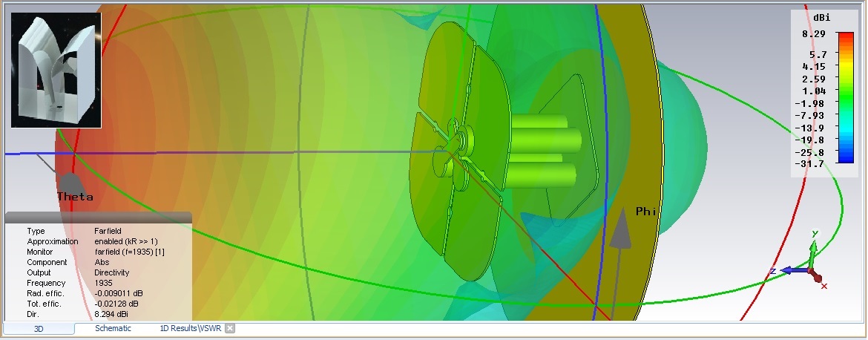The height and width of the screenshot is (340, 868).
Task: Click the Type value Farfield
Action: click(x=108, y=231)
